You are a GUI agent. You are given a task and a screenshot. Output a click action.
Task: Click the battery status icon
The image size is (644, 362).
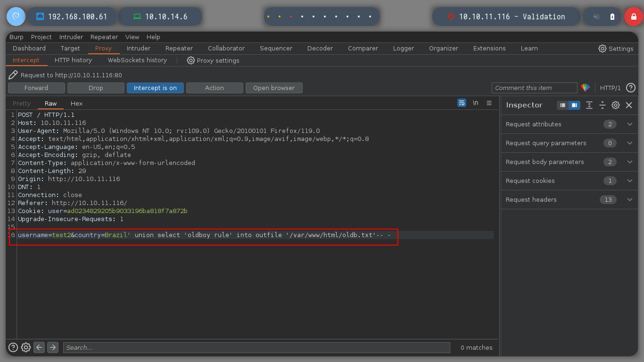(x=612, y=16)
